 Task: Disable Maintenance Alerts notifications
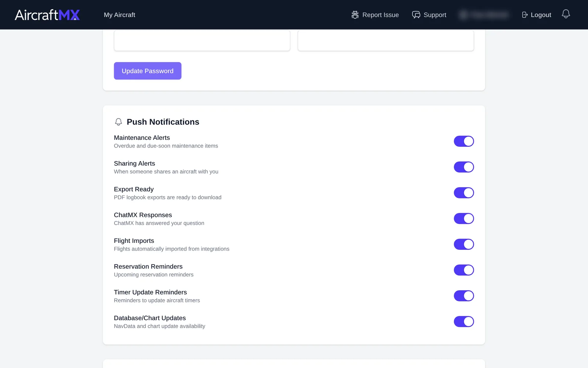coord(464,141)
